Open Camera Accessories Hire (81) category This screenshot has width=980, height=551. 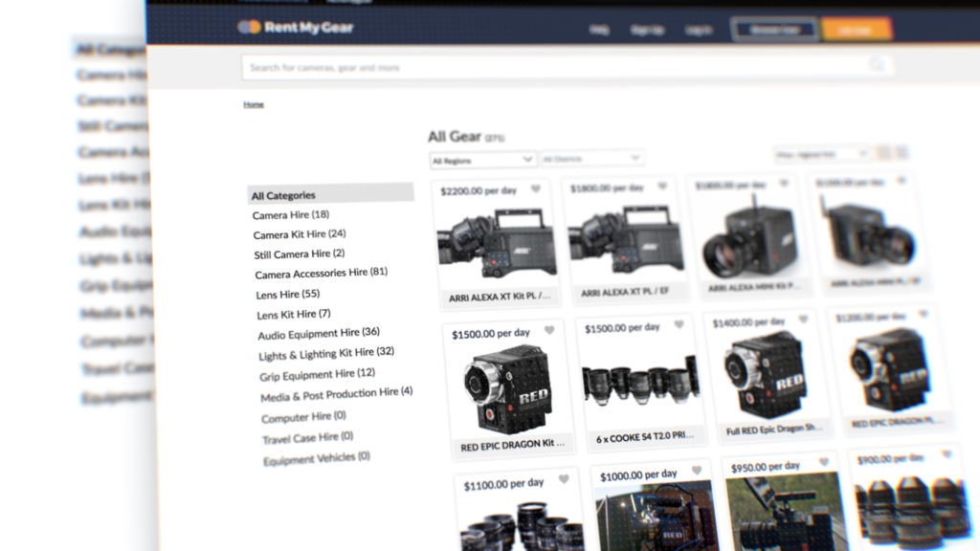tap(322, 273)
